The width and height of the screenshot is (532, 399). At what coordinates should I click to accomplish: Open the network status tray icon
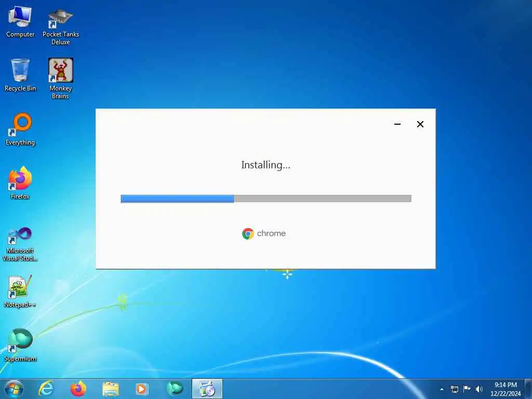pyautogui.click(x=454, y=389)
